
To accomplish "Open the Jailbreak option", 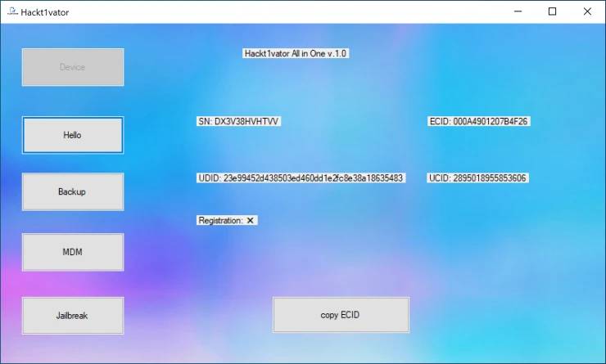I will tap(73, 316).
